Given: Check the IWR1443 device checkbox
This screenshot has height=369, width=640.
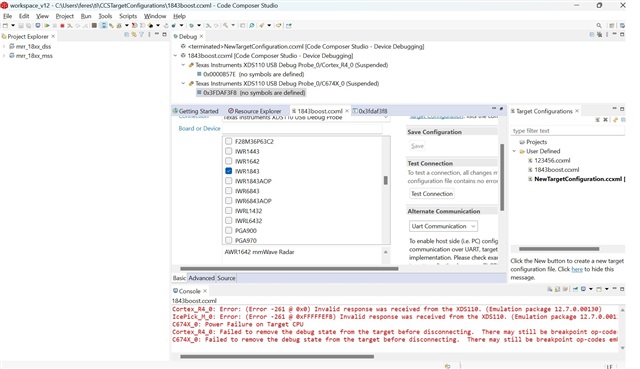Looking at the screenshot, I should click(x=229, y=151).
